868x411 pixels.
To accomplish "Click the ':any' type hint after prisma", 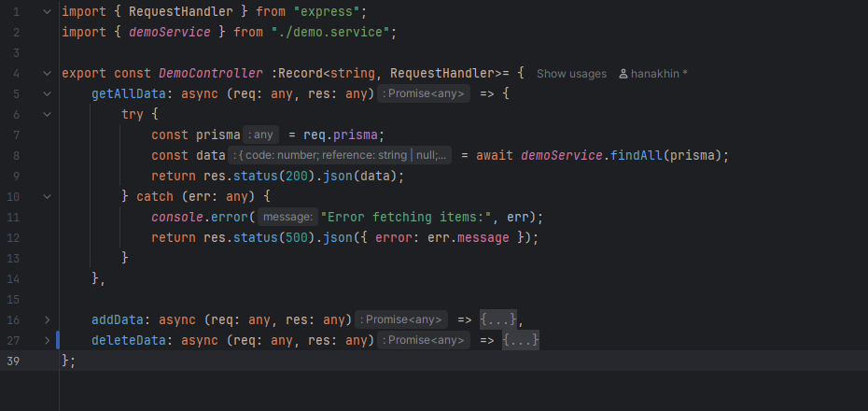I will [x=259, y=135].
